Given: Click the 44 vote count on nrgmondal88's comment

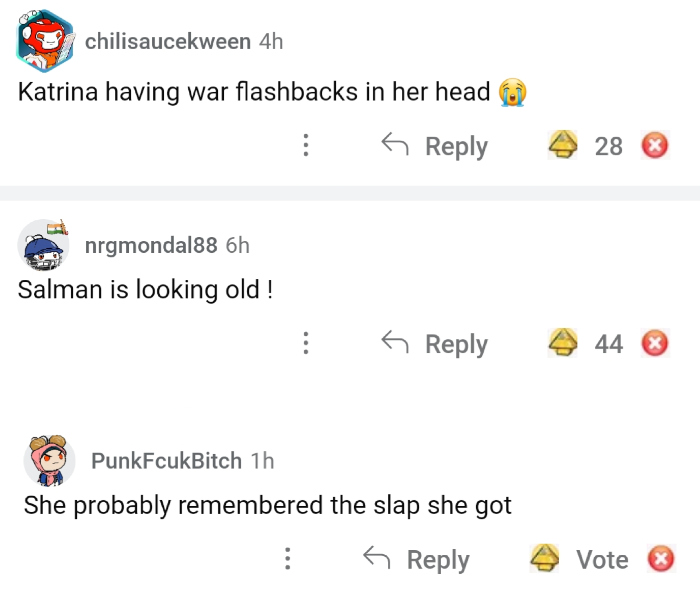Looking at the screenshot, I should tap(609, 344).
